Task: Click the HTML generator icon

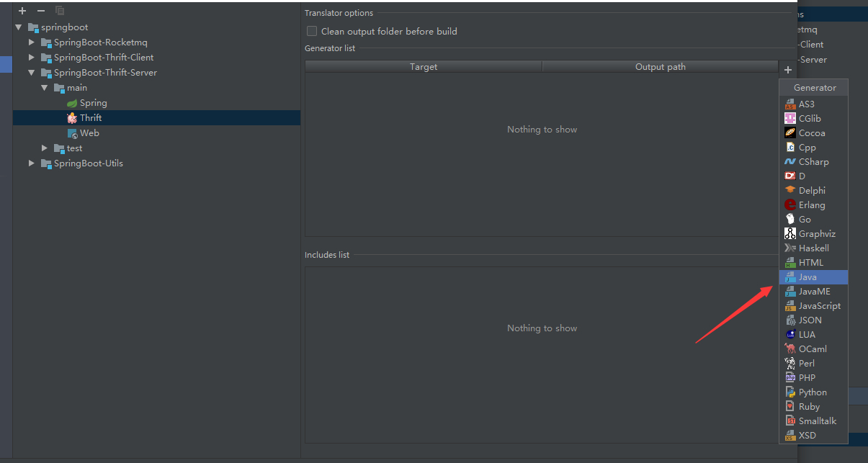Action: [790, 262]
